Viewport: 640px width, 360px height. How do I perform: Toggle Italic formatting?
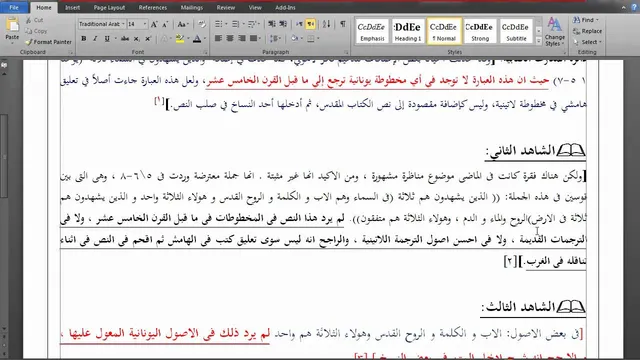(x=95, y=39)
